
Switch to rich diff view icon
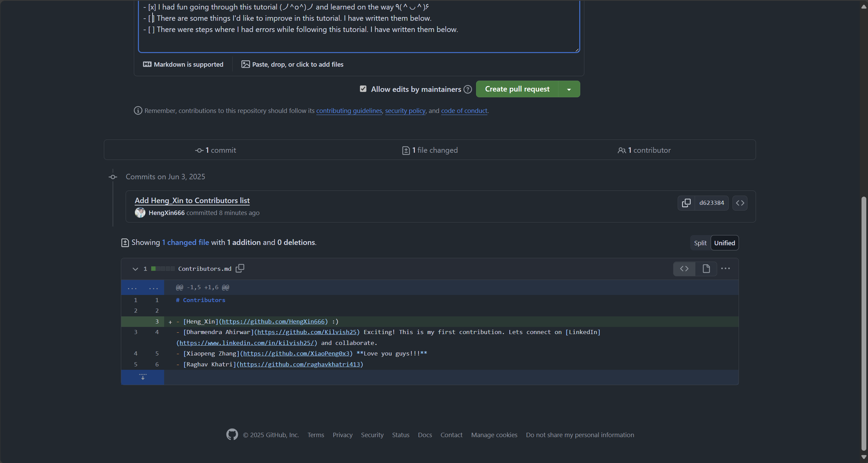tap(706, 269)
